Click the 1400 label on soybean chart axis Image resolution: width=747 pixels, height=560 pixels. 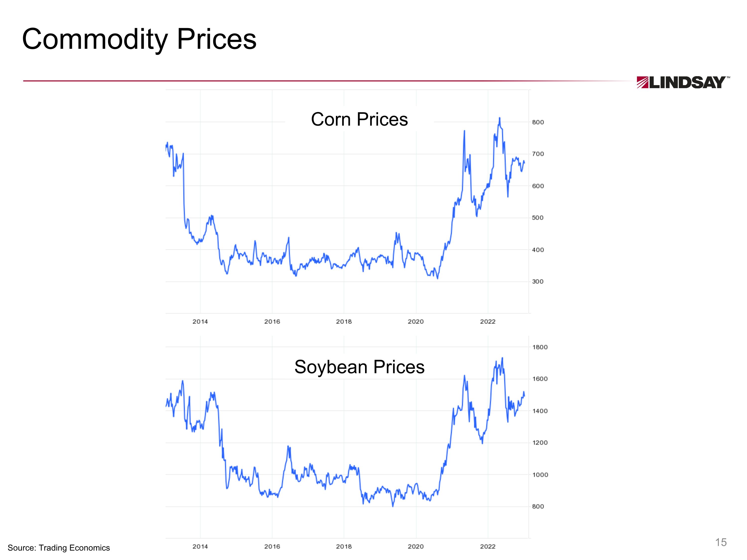540,411
